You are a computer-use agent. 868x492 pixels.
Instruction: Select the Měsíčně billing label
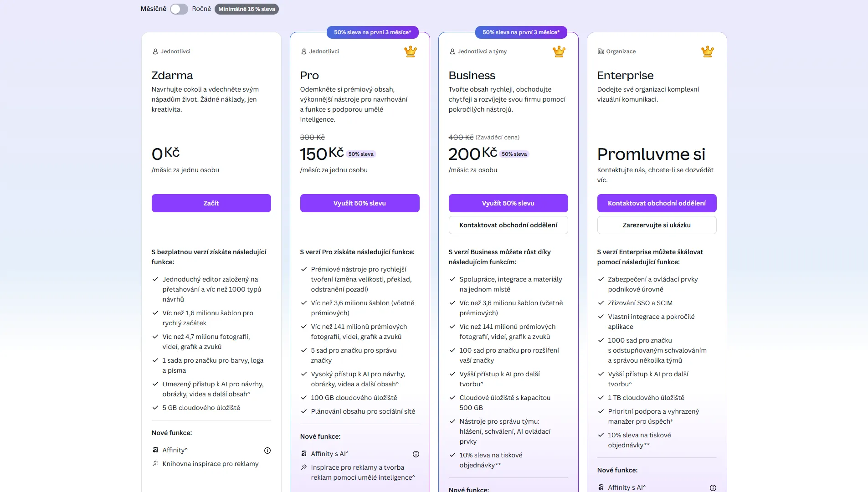pos(154,9)
